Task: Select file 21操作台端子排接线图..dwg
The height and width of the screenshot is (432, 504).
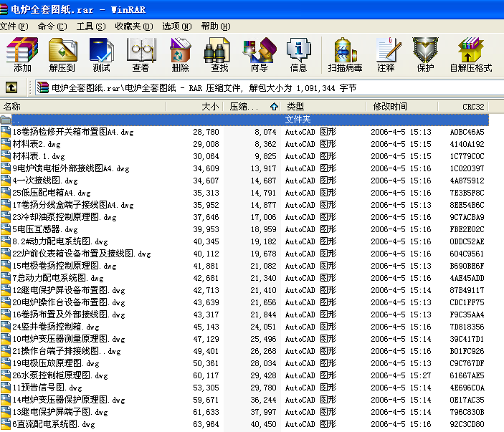Action: pyautogui.click(x=67, y=351)
